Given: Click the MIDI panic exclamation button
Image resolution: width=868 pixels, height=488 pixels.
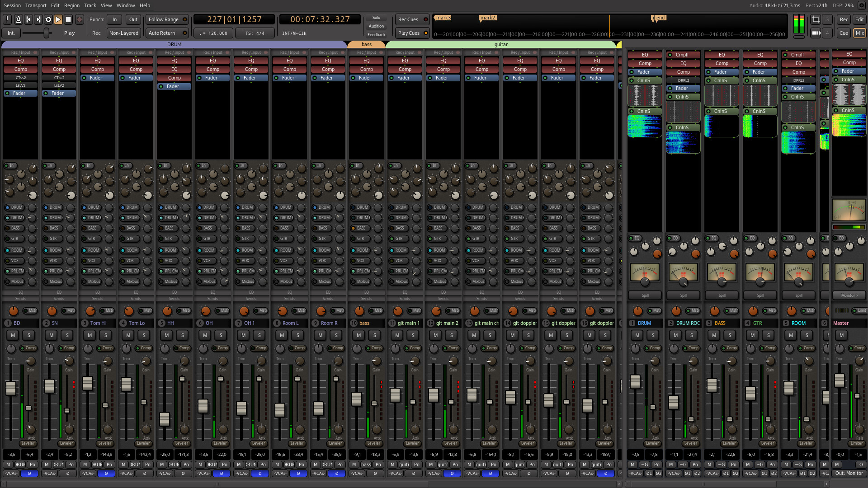Looking at the screenshot, I should click(7, 19).
